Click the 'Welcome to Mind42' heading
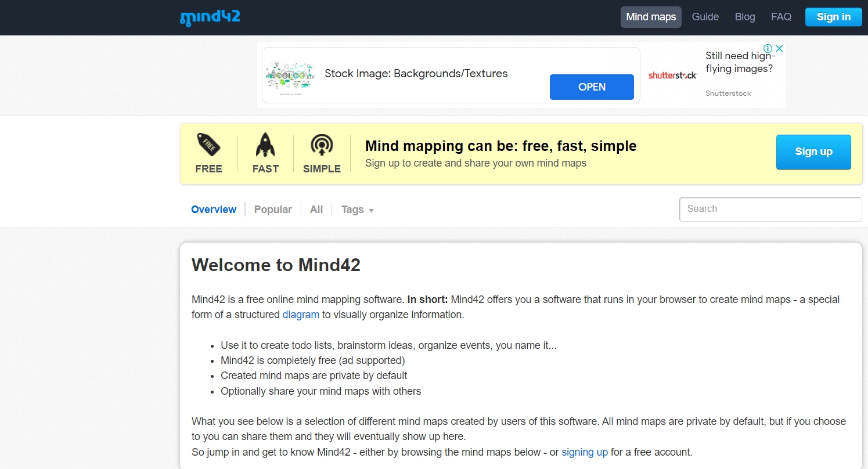Screen dimensions: 868x469 click(276, 265)
